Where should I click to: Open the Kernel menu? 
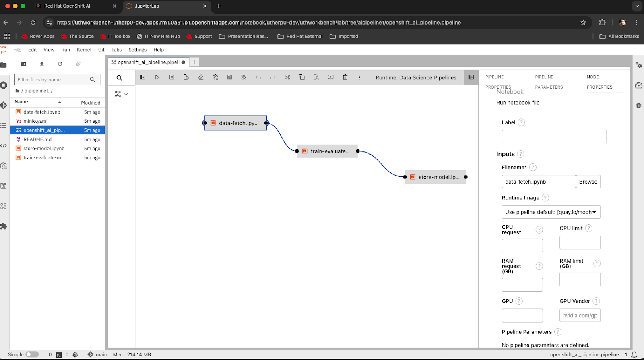pos(84,50)
